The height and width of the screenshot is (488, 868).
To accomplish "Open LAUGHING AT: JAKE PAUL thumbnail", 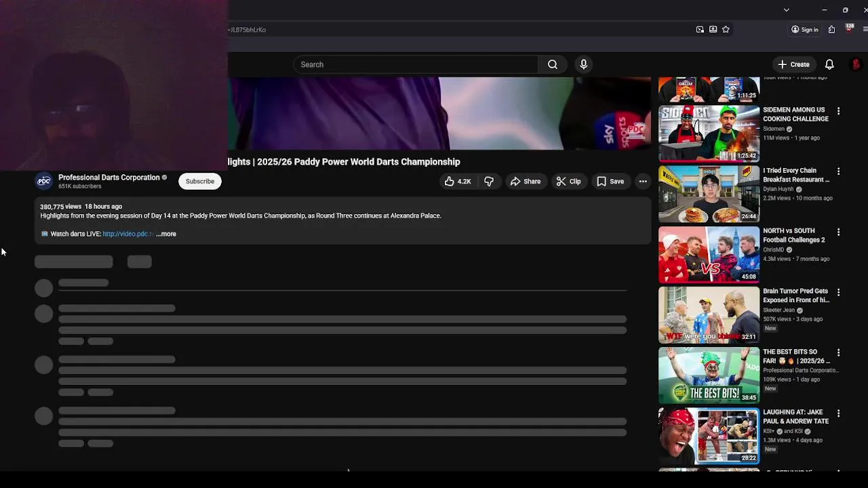I will (709, 436).
